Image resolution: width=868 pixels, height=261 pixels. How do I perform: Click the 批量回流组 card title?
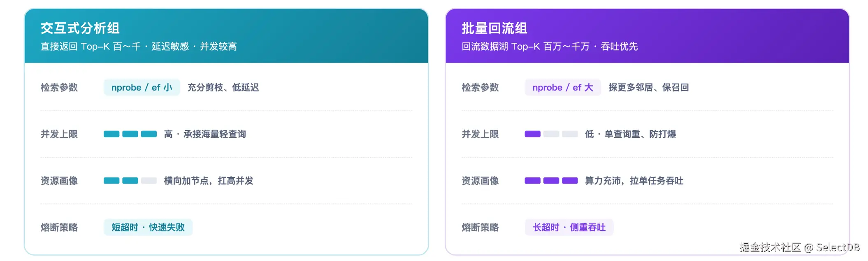pos(494,28)
